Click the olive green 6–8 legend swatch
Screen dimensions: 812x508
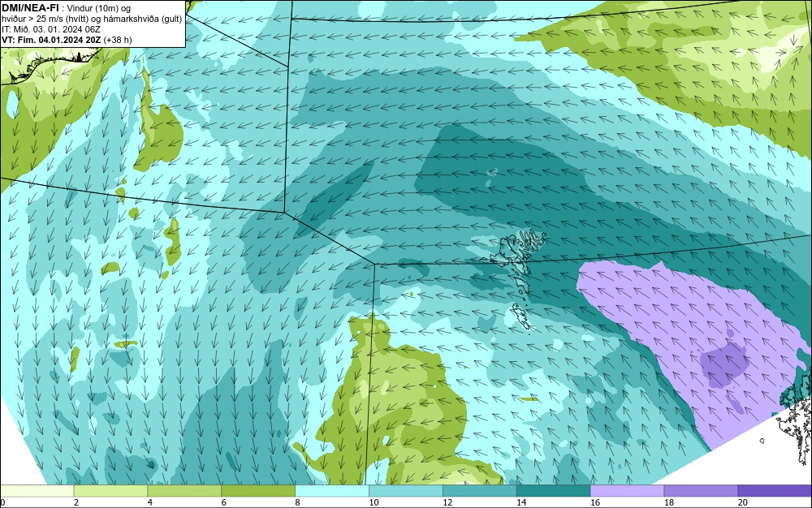pos(258,491)
